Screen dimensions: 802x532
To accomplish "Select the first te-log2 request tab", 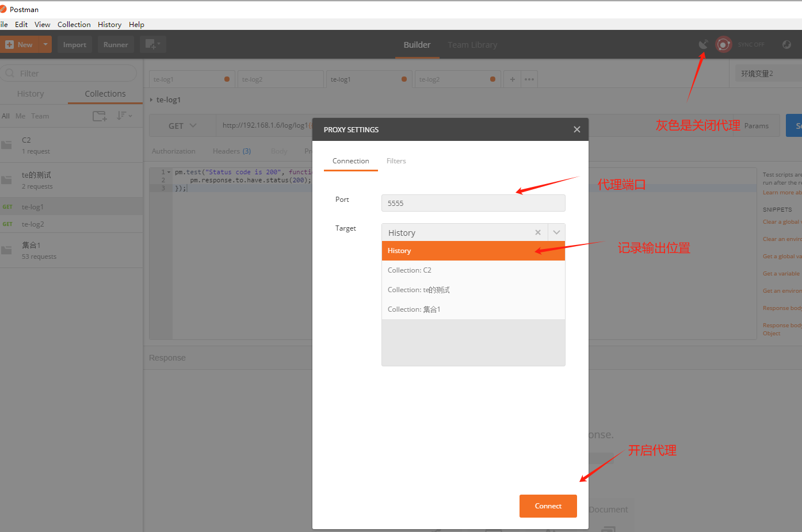I will (x=280, y=79).
